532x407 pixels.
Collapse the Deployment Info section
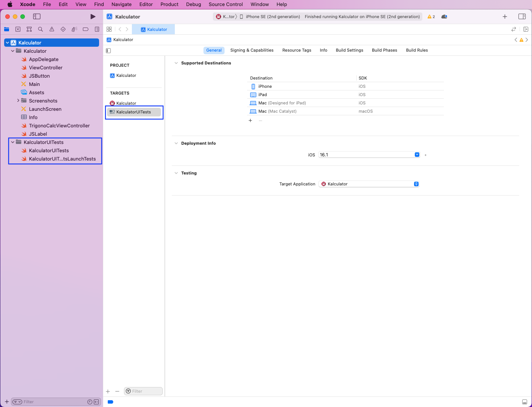coord(176,144)
